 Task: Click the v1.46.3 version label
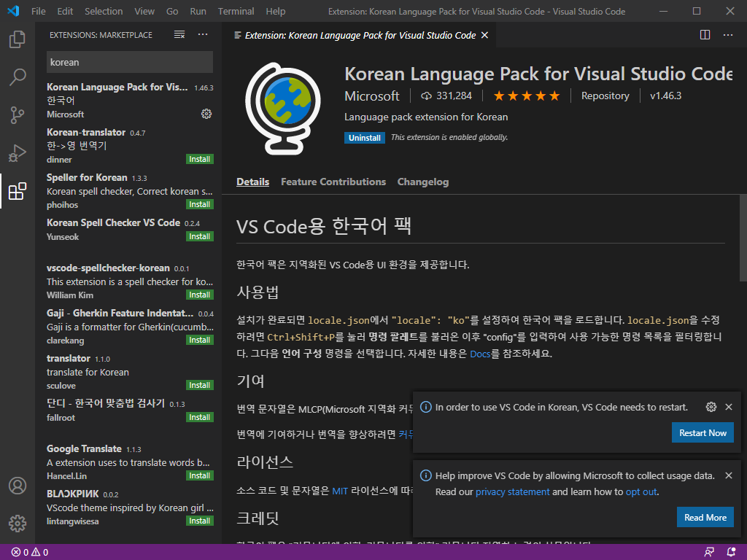(x=665, y=96)
